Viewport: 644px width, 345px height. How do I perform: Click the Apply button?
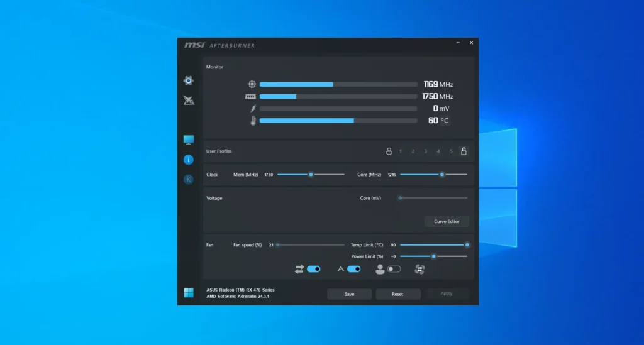coord(447,293)
